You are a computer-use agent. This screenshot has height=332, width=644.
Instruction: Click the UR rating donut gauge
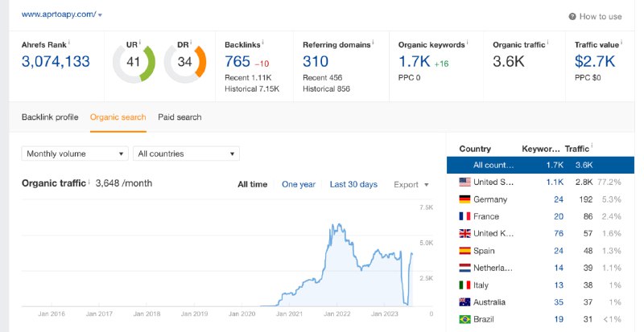[134, 63]
